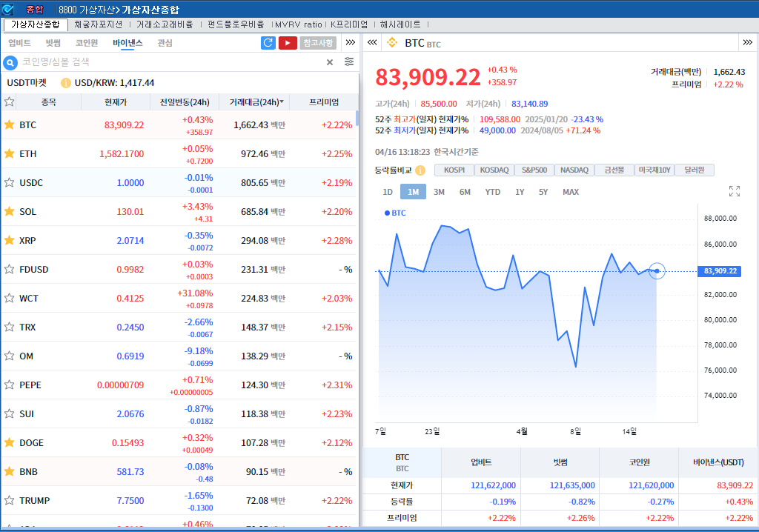Click info icon beside 등락률비교
The width and height of the screenshot is (759, 532).
pos(420,170)
